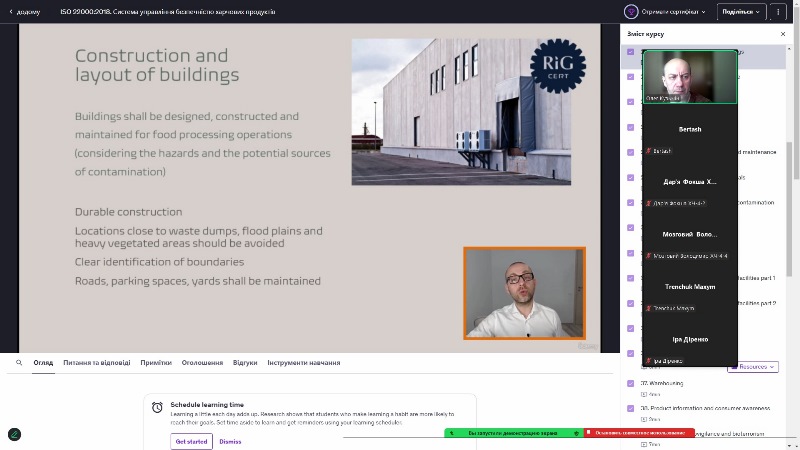This screenshot has height=450, width=800.
Task: Click the presenter webcam inset in video
Action: pos(524,293)
